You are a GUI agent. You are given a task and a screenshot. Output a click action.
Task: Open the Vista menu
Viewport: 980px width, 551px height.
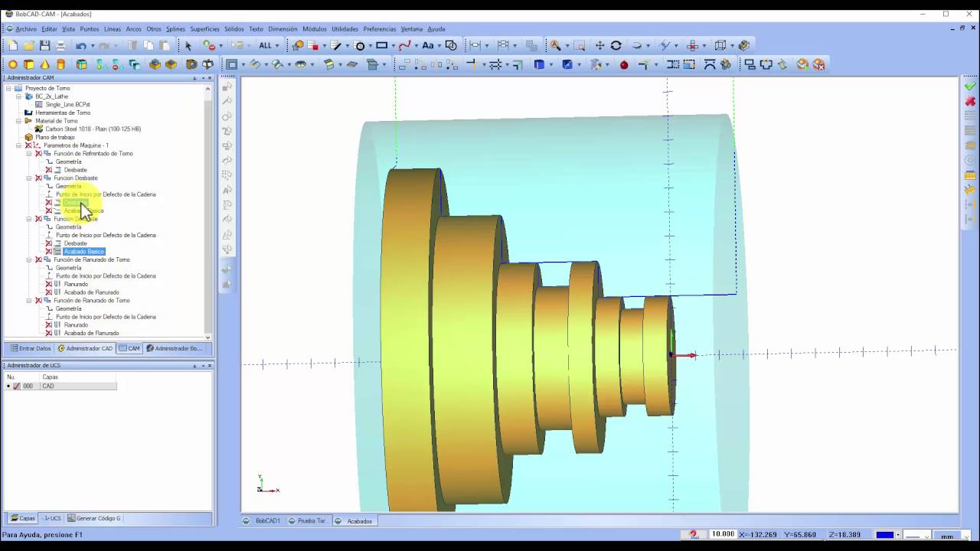68,29
